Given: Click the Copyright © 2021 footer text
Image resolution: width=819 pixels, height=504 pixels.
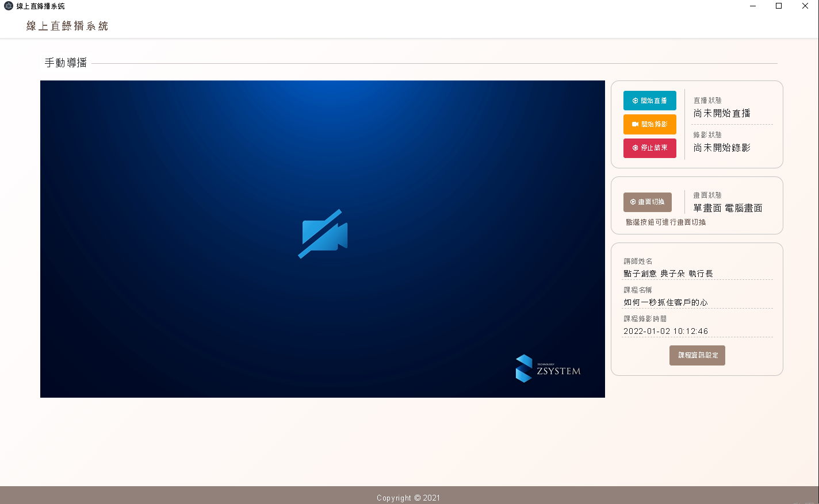Looking at the screenshot, I should click(x=408, y=498).
